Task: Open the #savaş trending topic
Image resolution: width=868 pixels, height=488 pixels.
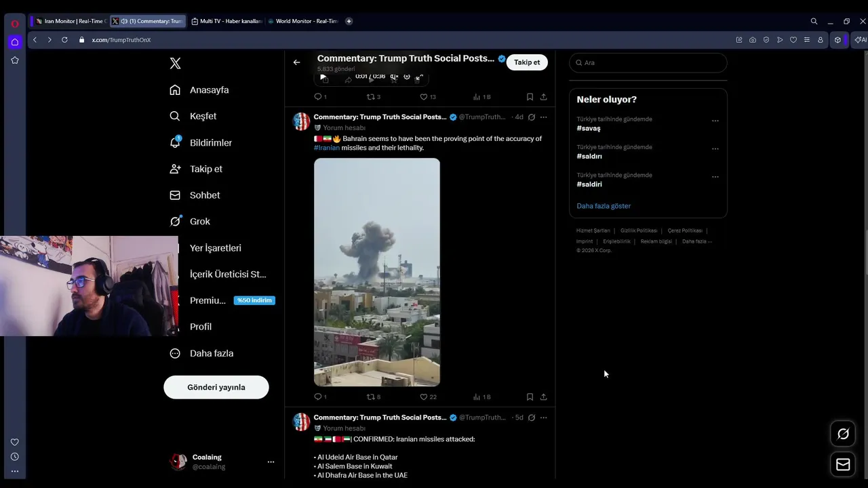Action: click(x=589, y=128)
